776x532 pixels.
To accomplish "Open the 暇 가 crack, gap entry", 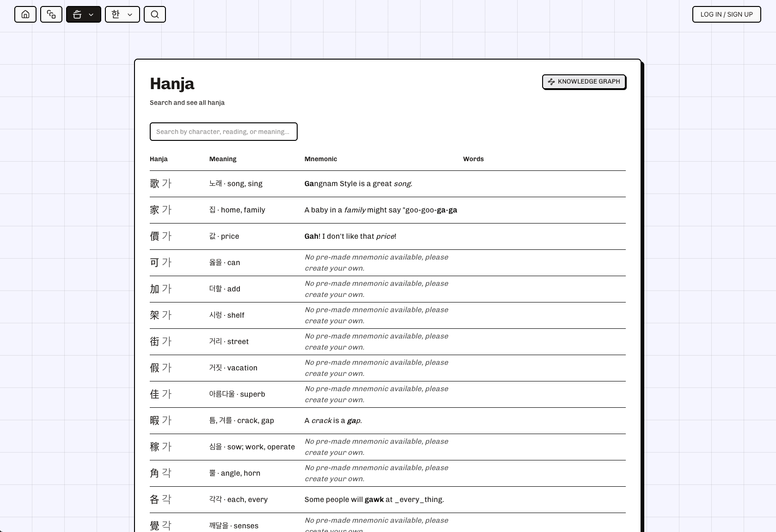I will point(388,421).
